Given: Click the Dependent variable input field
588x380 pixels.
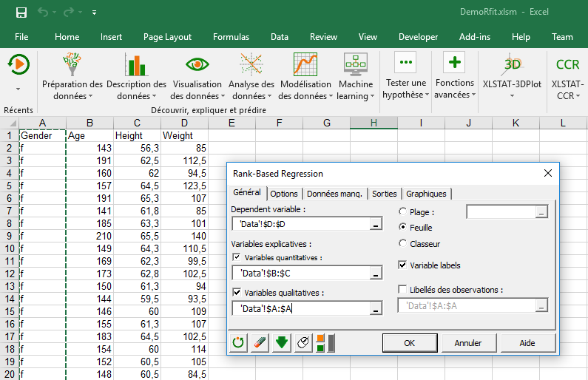Looking at the screenshot, I should coord(300,224).
